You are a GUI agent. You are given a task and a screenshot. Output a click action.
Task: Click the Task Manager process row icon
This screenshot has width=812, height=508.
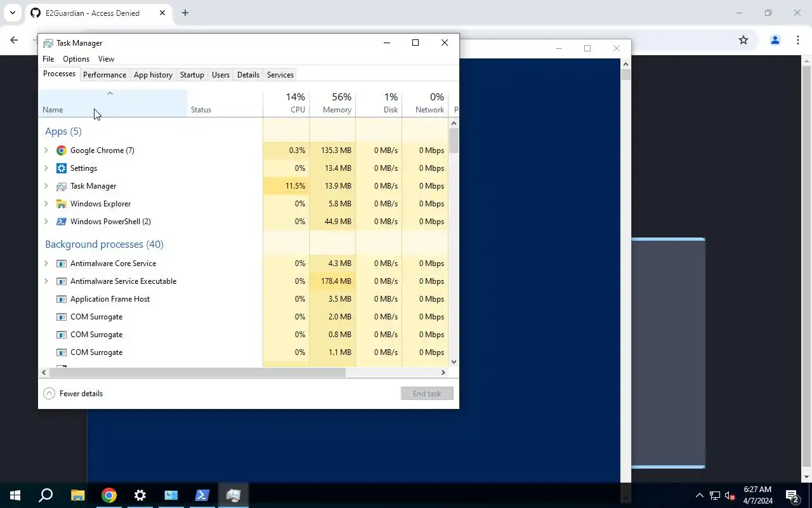[62, 186]
